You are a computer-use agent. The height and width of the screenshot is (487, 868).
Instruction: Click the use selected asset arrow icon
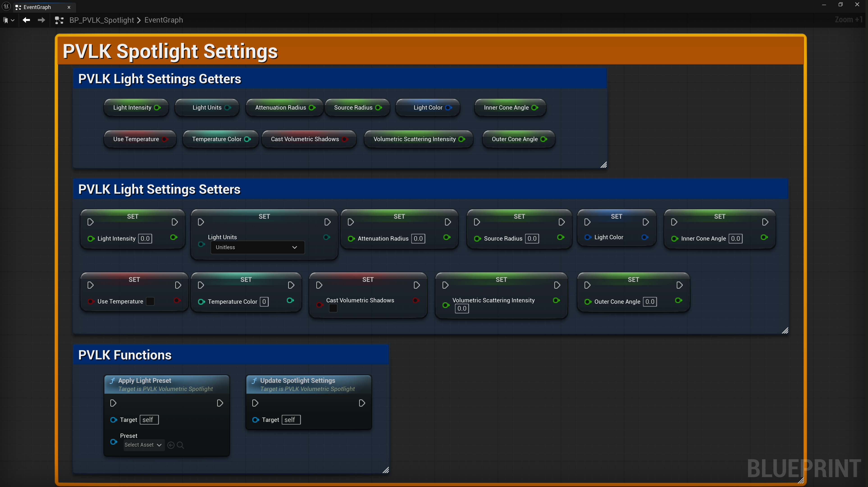(x=171, y=445)
